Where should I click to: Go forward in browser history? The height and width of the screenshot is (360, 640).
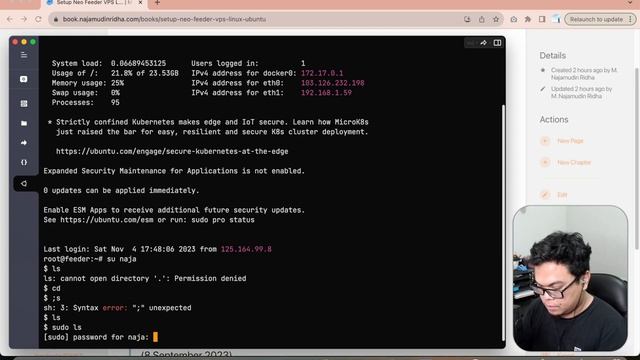24,19
